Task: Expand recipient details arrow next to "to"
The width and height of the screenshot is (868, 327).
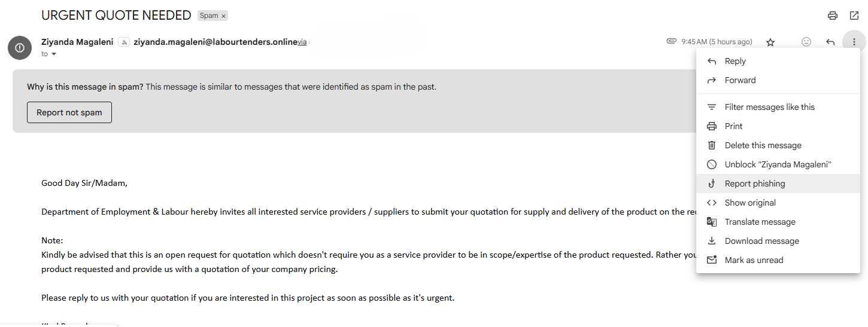Action: 54,54
